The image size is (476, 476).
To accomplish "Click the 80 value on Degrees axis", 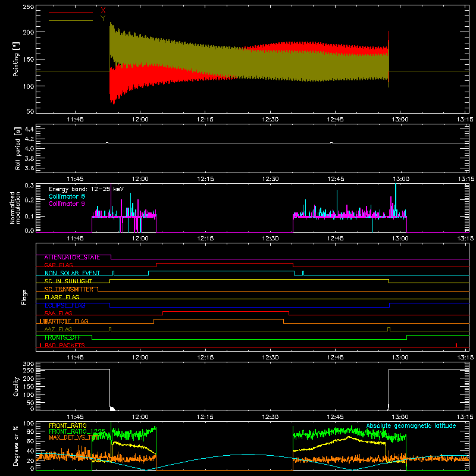I will tap(30, 431).
